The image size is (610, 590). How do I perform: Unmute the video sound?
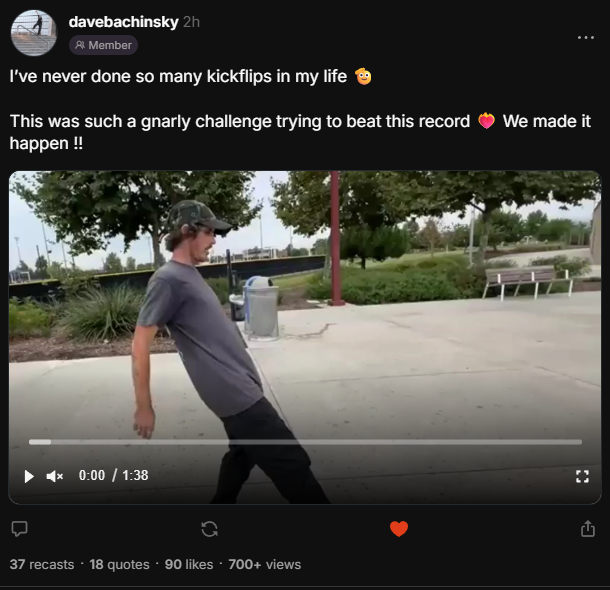pyautogui.click(x=55, y=476)
